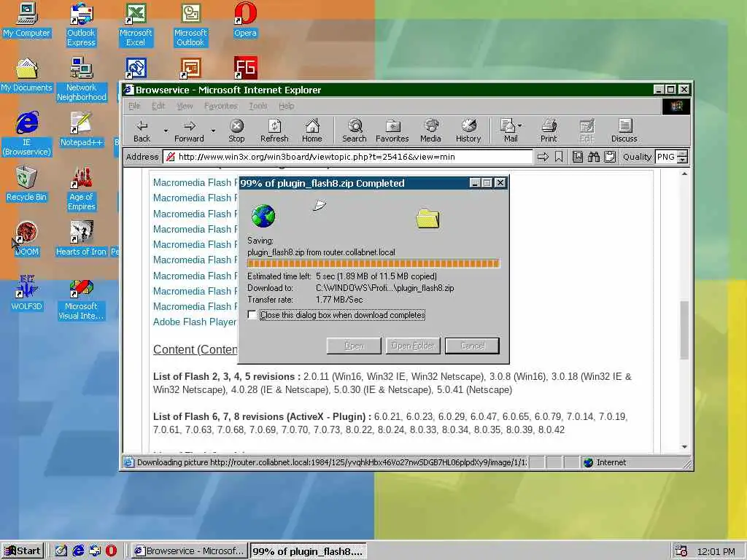Screen dimensions: 747x560
Task: Select the IE (Browservice) desktop icon
Action: pos(27,134)
